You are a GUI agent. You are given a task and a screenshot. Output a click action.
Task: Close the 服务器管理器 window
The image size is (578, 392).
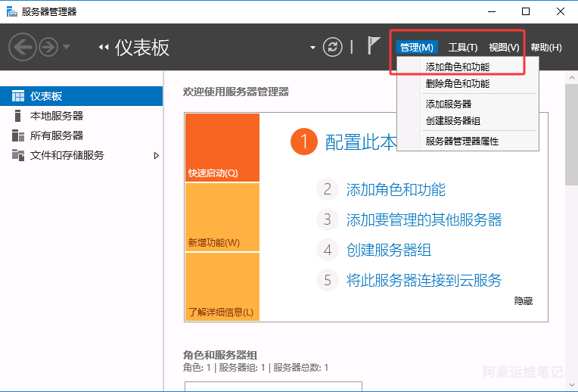[x=561, y=12]
